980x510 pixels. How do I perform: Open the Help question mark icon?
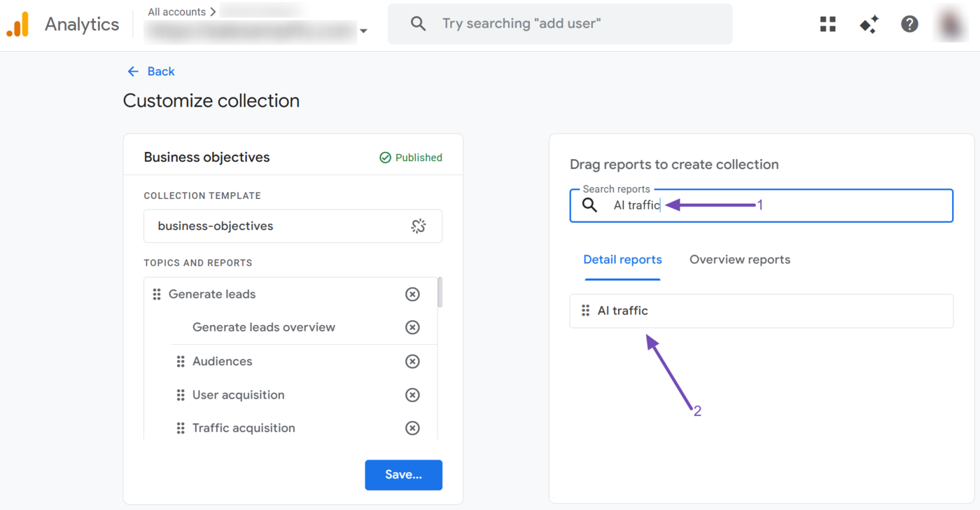[909, 23]
